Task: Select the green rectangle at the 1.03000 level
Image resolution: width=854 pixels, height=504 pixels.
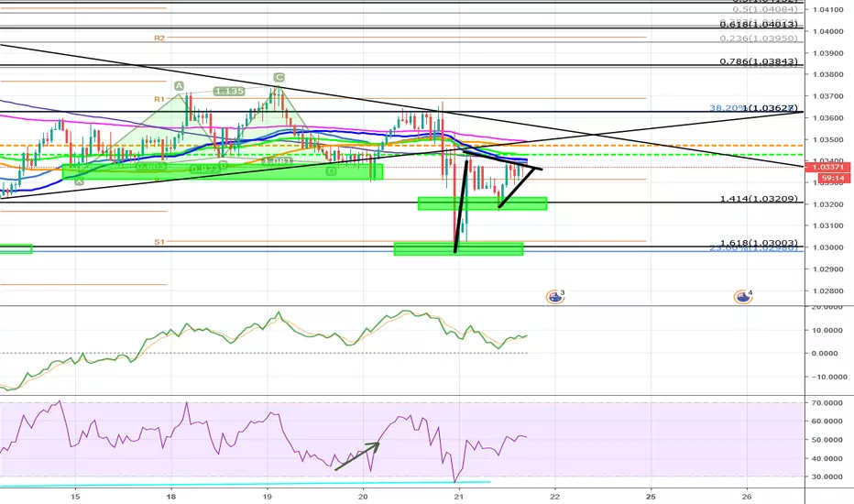Action: (x=458, y=249)
